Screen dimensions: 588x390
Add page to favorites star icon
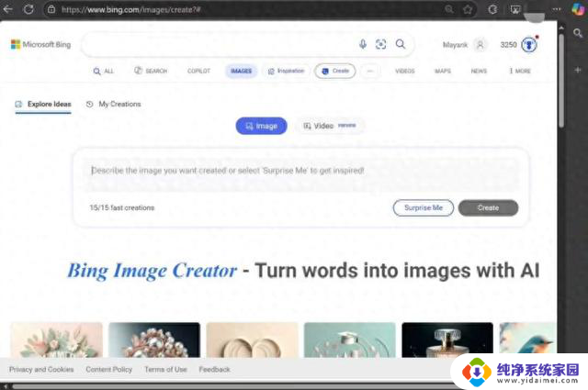point(468,9)
